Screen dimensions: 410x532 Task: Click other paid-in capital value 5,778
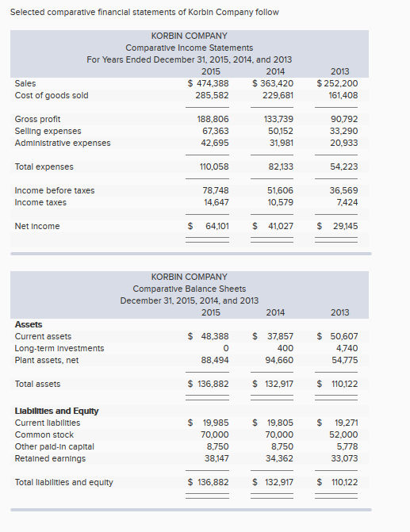click(347, 446)
